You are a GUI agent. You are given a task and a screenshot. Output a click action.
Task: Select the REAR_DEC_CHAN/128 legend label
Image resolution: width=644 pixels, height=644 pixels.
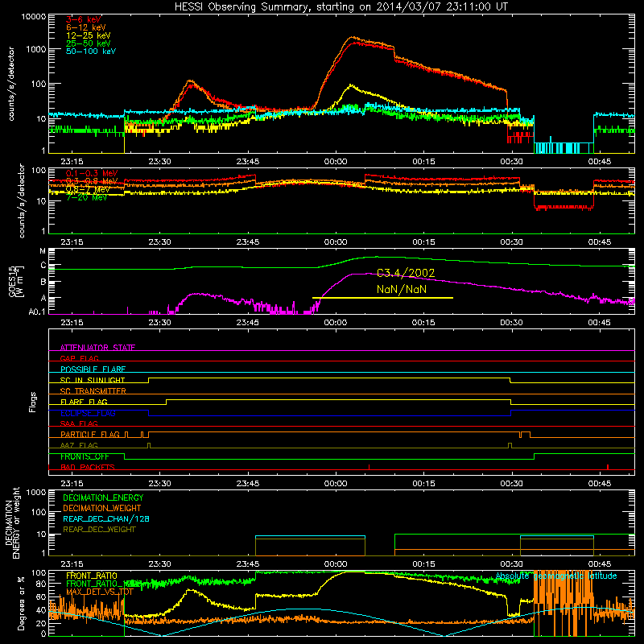point(106,518)
